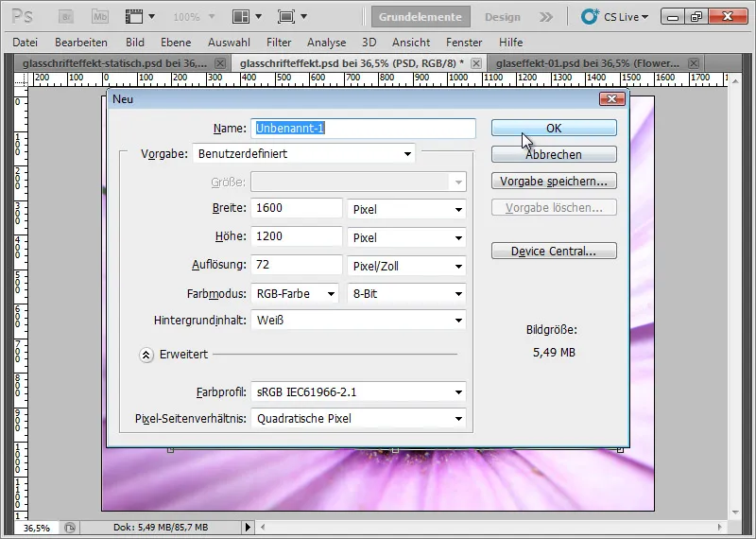756x539 pixels.
Task: Open the Filter menu
Action: tap(279, 43)
